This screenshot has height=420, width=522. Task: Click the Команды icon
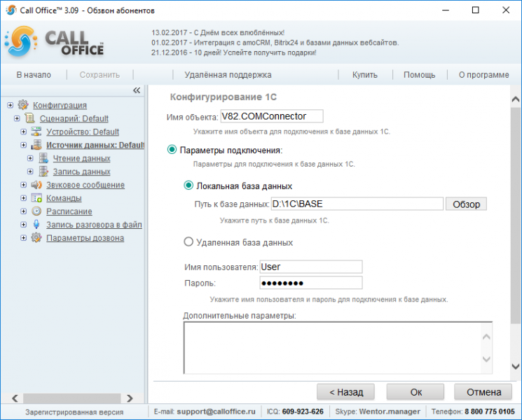click(x=36, y=198)
